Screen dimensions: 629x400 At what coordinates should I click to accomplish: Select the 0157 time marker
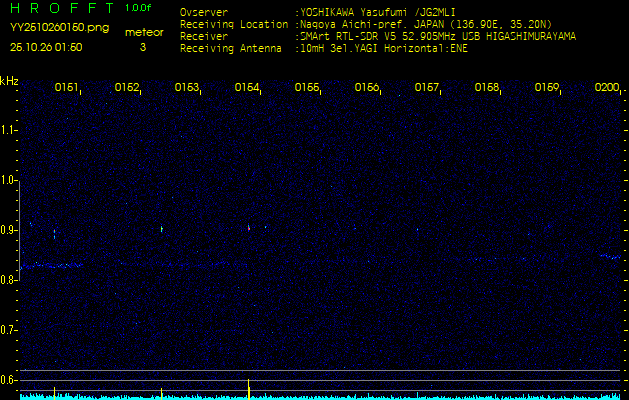click(427, 88)
